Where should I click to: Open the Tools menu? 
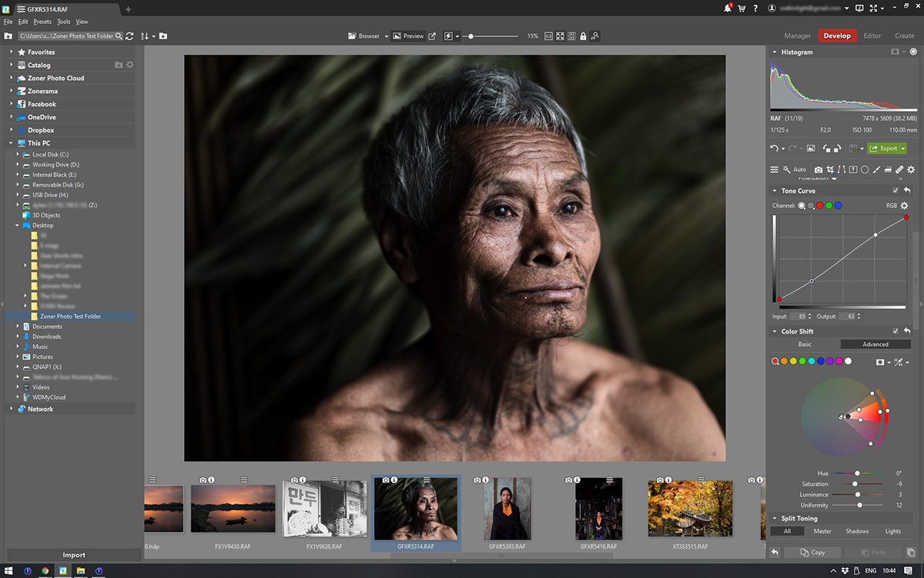pyautogui.click(x=62, y=22)
